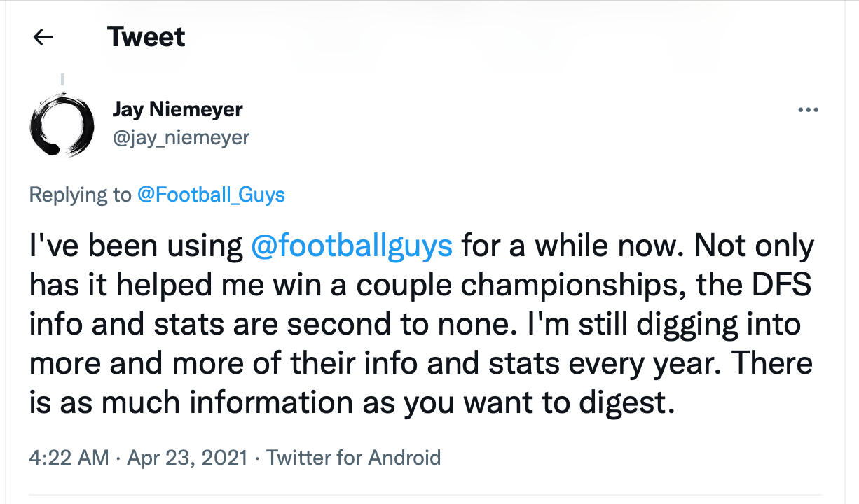This screenshot has height=504, width=859.
Task: Open the @Football_Guys reply link
Action: [211, 194]
